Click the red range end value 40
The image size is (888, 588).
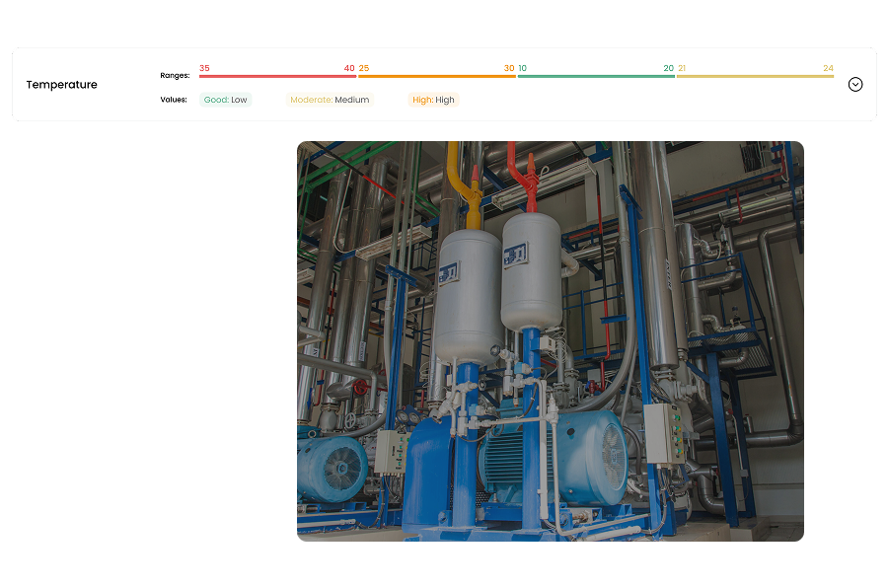tap(349, 68)
